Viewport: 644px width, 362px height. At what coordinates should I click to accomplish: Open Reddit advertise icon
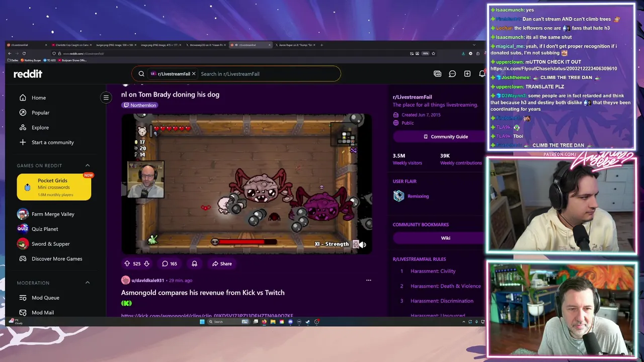[438, 74]
